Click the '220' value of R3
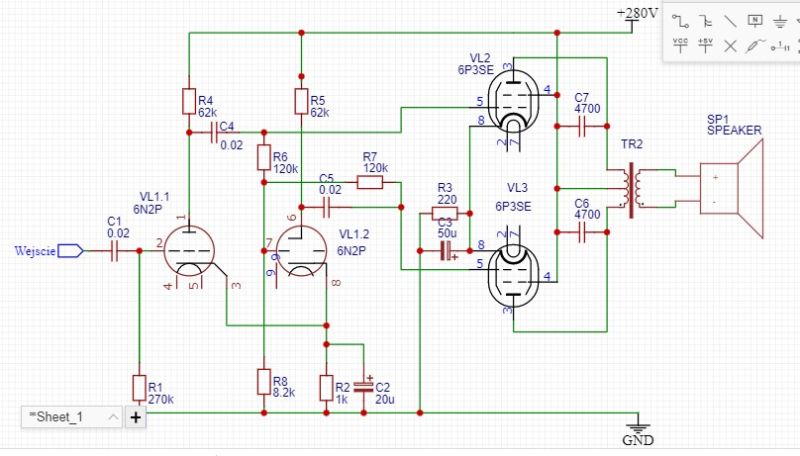The width and height of the screenshot is (800, 456). [447, 199]
